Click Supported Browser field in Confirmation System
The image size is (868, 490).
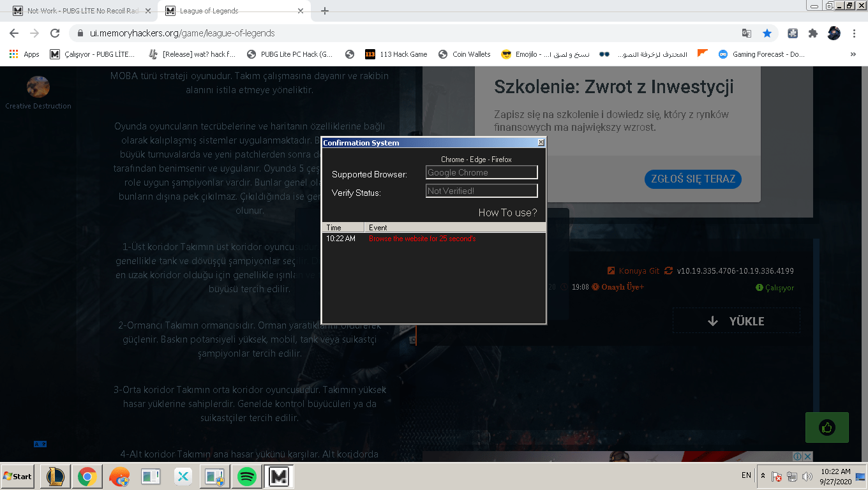(481, 172)
